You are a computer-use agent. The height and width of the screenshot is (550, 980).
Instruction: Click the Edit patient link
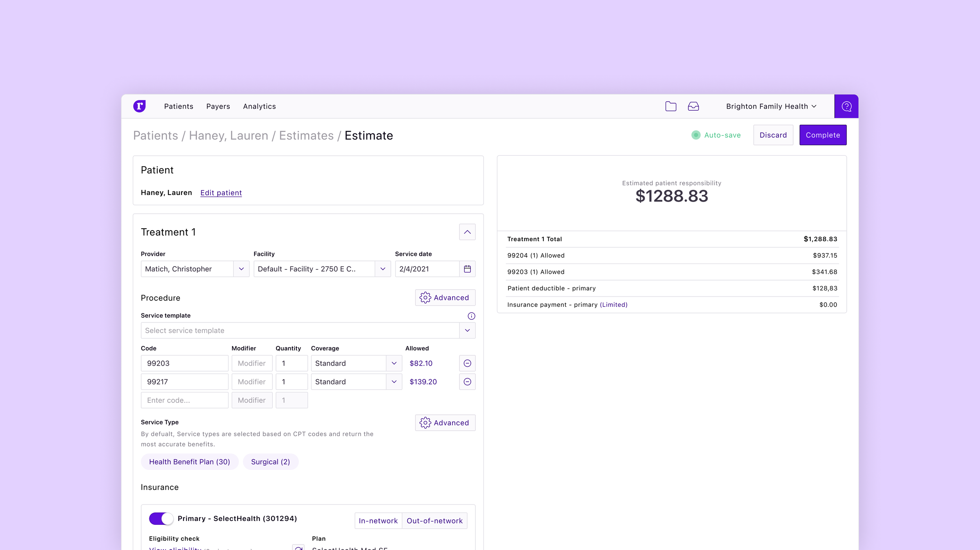pyautogui.click(x=221, y=193)
